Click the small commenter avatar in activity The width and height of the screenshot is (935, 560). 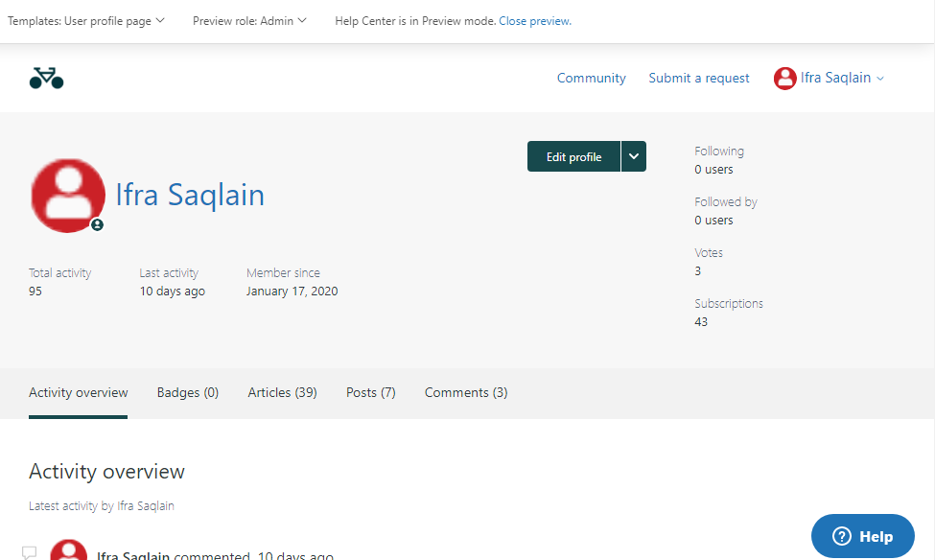[68, 550]
